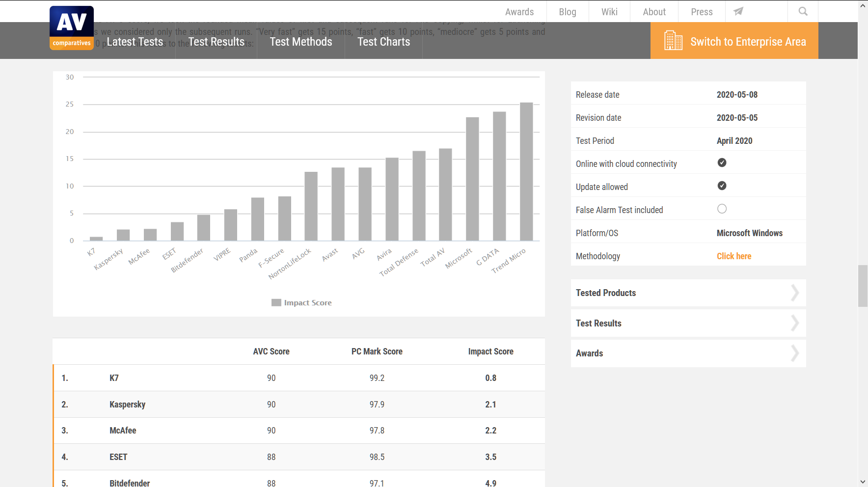The width and height of the screenshot is (868, 487).
Task: Open the Awards top navigation link
Action: pos(519,12)
